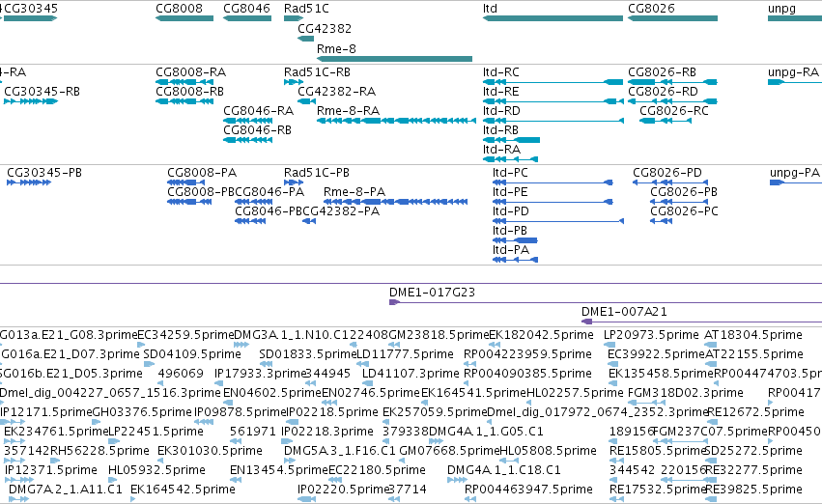Select the 'LP20973.5prime' EST label
Viewport: 822px width, 504px height.
[651, 335]
